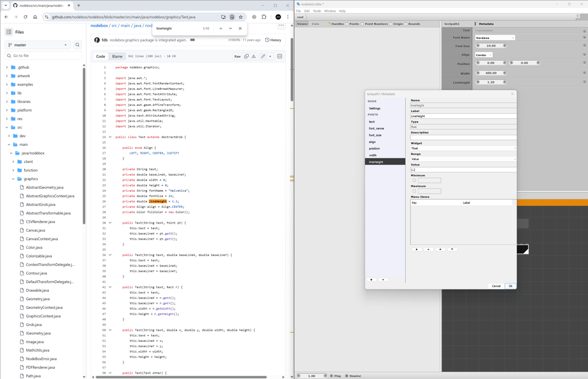Image resolution: width=588 pixels, height=379 pixels.
Task: Click the Label input field containing LineHeight
Action: click(463, 117)
